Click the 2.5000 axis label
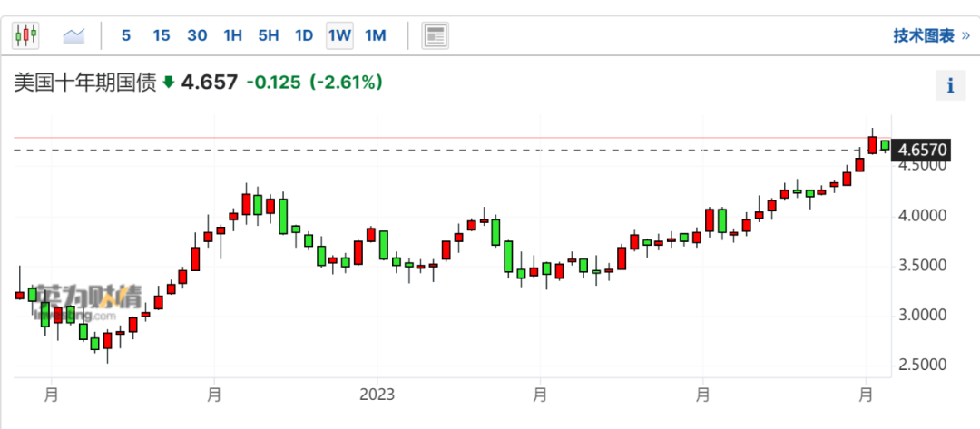 [923, 365]
